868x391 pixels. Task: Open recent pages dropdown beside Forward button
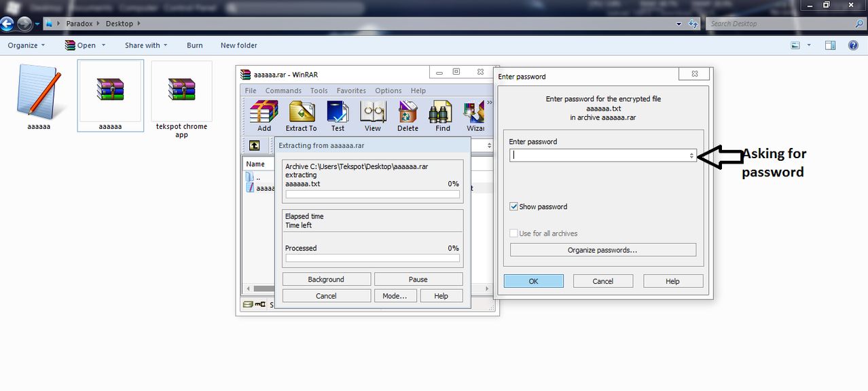click(37, 24)
